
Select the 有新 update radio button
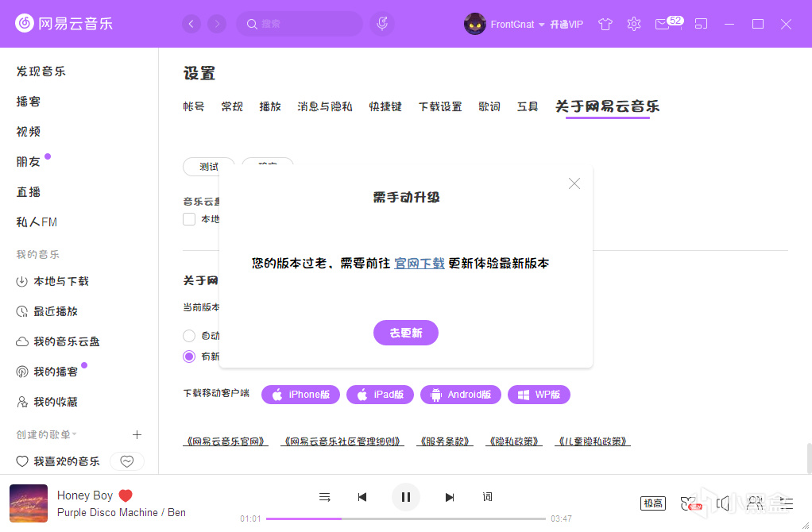189,356
